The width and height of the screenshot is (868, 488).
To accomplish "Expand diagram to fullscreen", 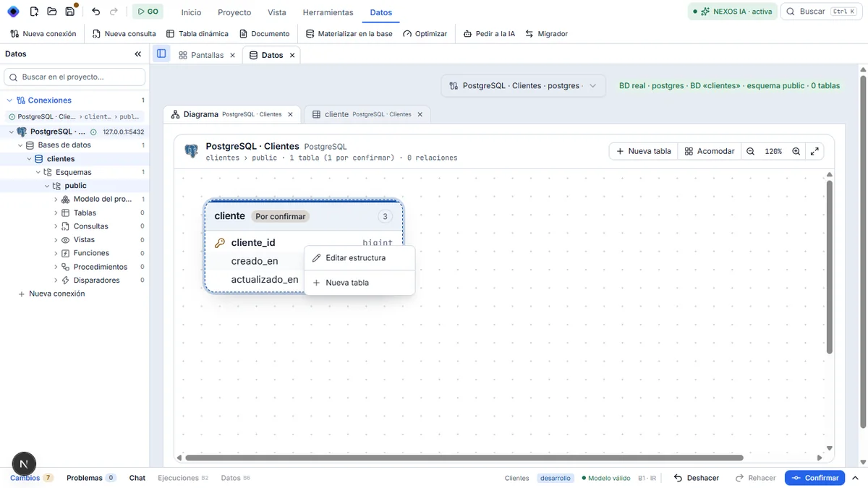I will tap(814, 151).
